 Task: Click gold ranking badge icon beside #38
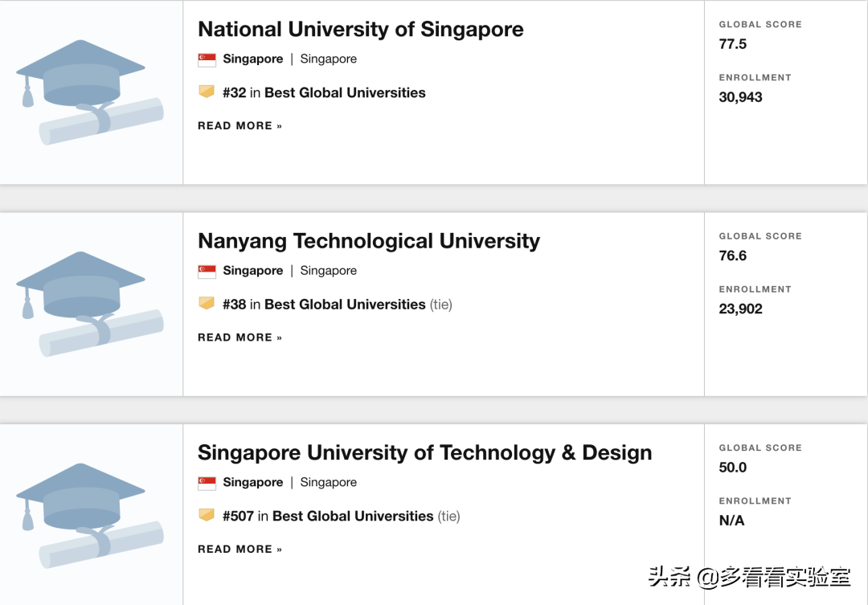tap(207, 303)
